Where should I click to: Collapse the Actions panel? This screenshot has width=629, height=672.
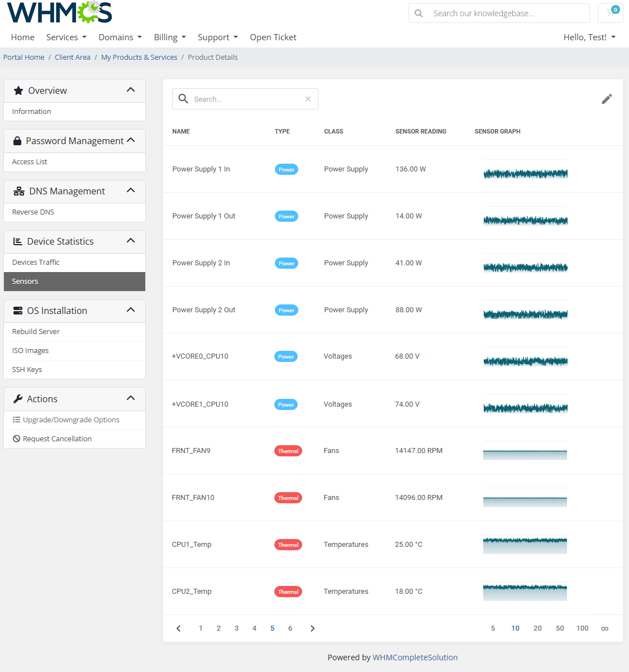[131, 398]
